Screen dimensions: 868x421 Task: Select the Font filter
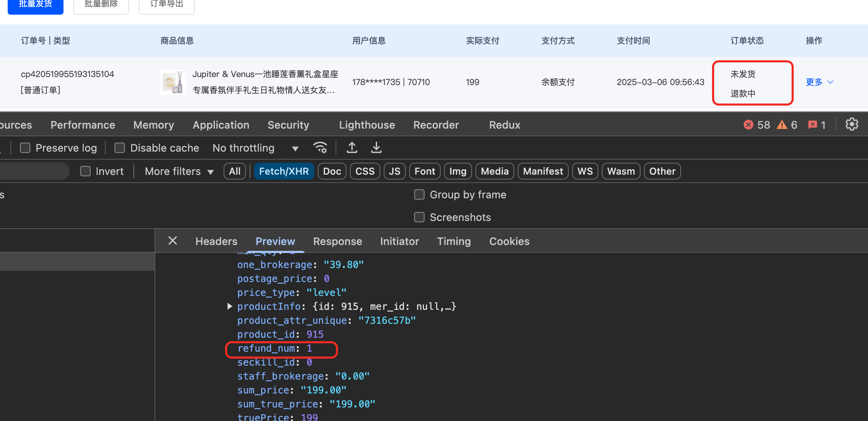[425, 171]
